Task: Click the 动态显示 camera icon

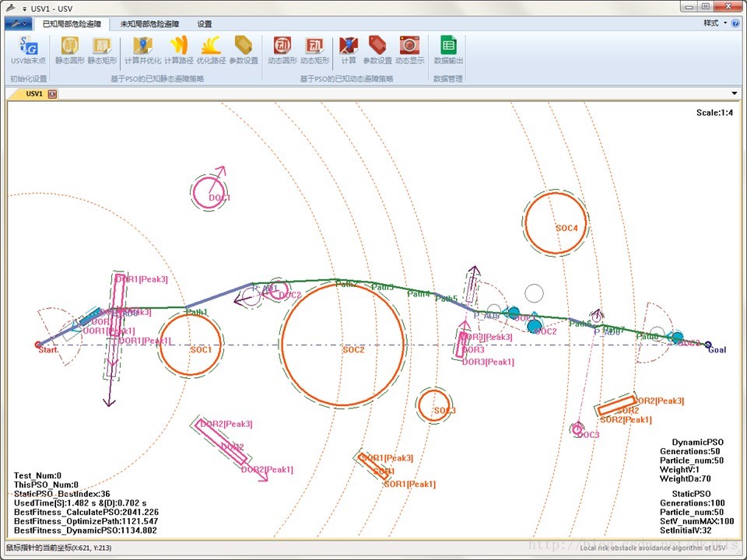Action: pyautogui.click(x=410, y=50)
